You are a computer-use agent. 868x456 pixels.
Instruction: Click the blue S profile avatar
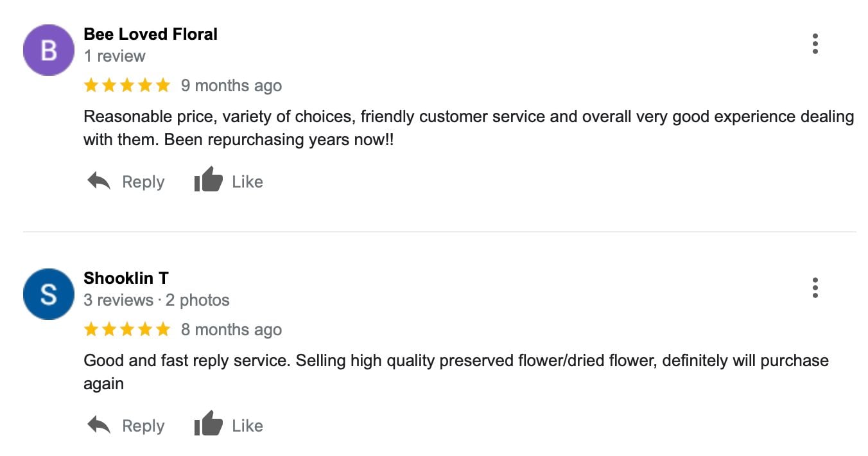49,294
